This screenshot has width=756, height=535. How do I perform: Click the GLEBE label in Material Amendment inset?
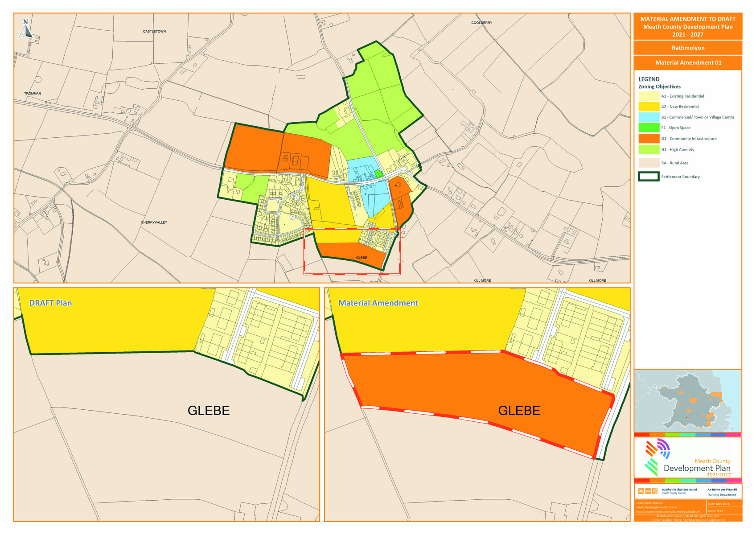click(519, 411)
